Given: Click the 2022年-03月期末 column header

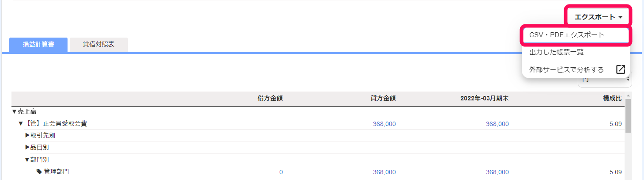Looking at the screenshot, I should [484, 98].
